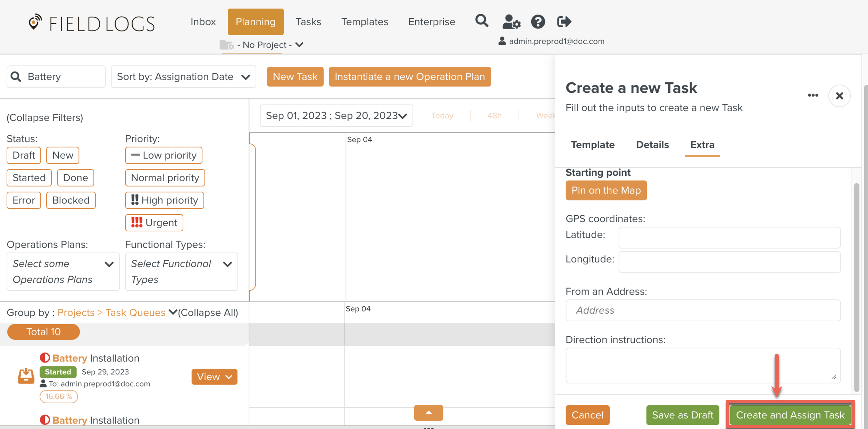Click the Direction instructions text area
Screen dimensions: 868x429
pos(703,365)
